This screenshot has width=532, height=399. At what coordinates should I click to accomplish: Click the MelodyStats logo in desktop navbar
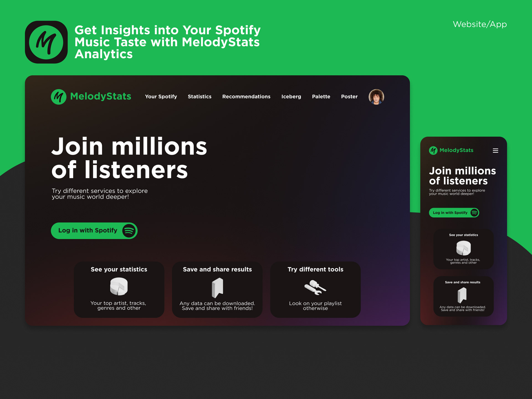coord(58,97)
